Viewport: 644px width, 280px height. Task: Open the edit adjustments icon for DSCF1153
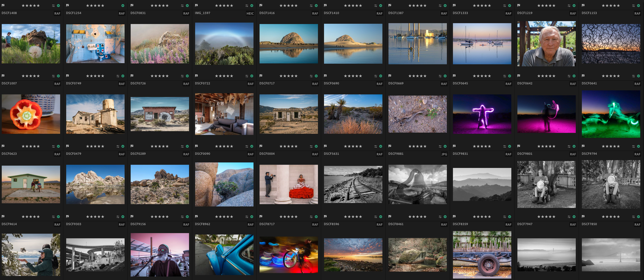point(633,6)
